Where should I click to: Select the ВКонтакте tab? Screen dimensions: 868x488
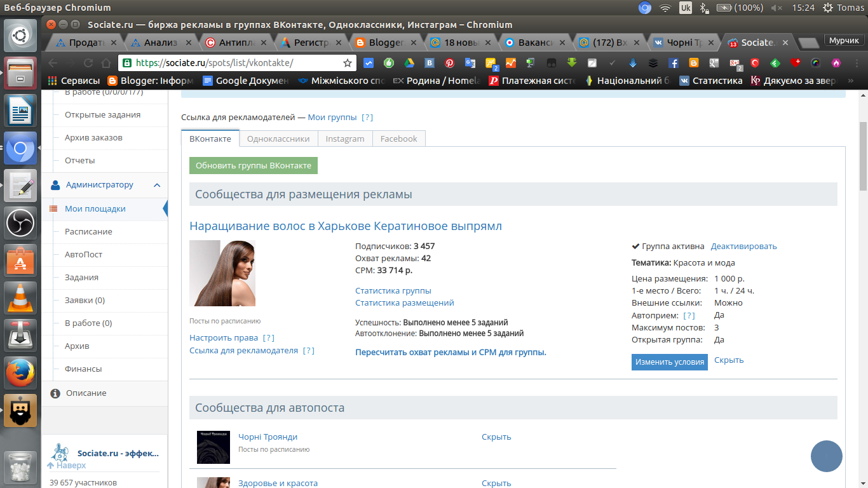[x=210, y=139]
